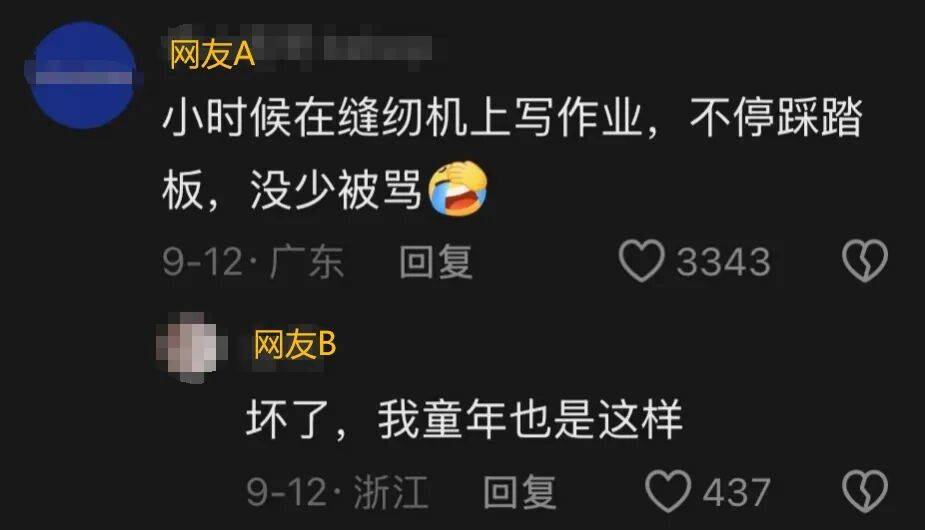
Task: Open 网友B's pixelated avatar
Action: tap(192, 348)
